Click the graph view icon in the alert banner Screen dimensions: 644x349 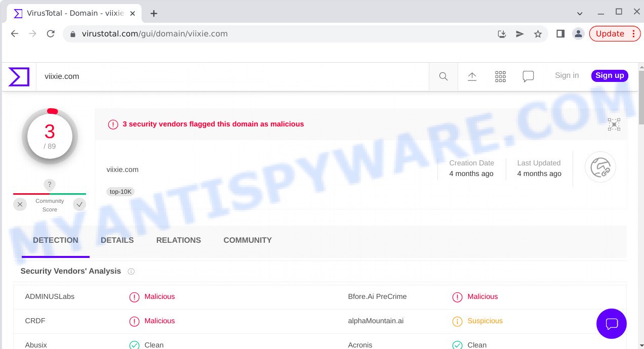tap(614, 124)
